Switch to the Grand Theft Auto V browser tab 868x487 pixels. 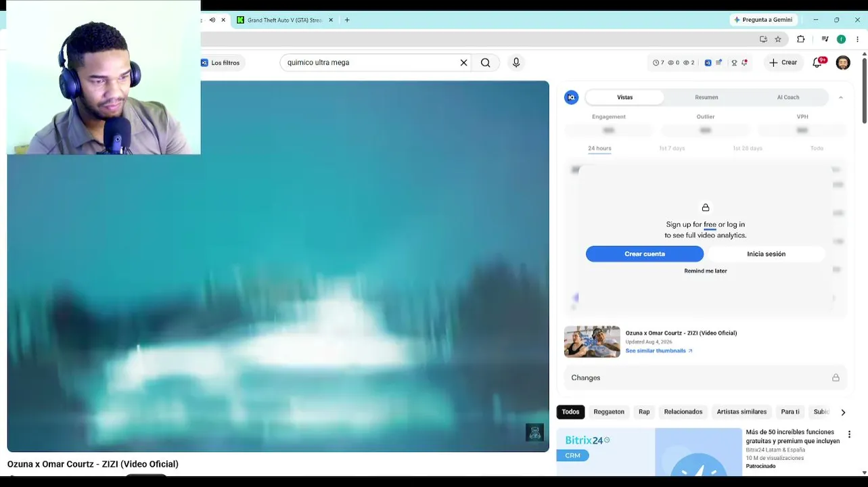[x=284, y=20]
